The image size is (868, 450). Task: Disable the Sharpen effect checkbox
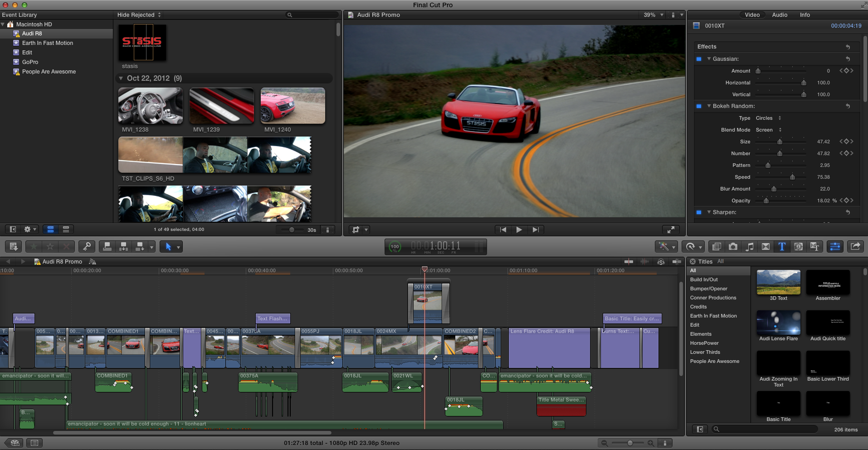pos(699,212)
